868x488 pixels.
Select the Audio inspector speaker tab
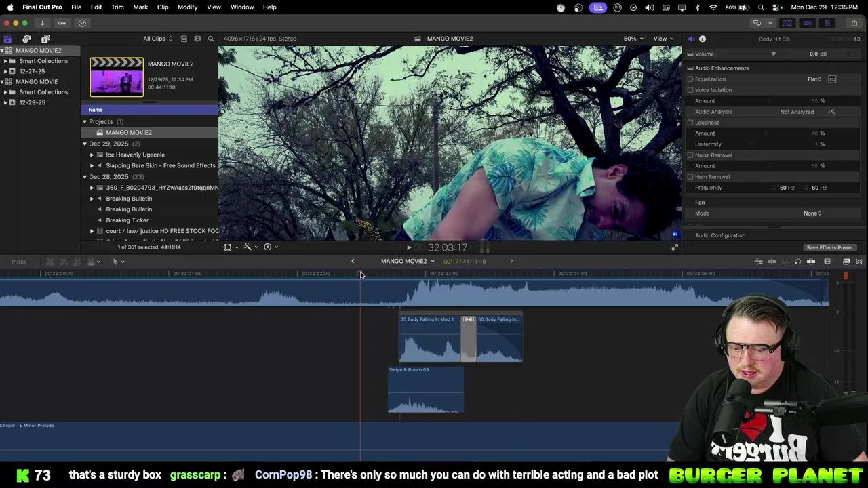tap(690, 39)
